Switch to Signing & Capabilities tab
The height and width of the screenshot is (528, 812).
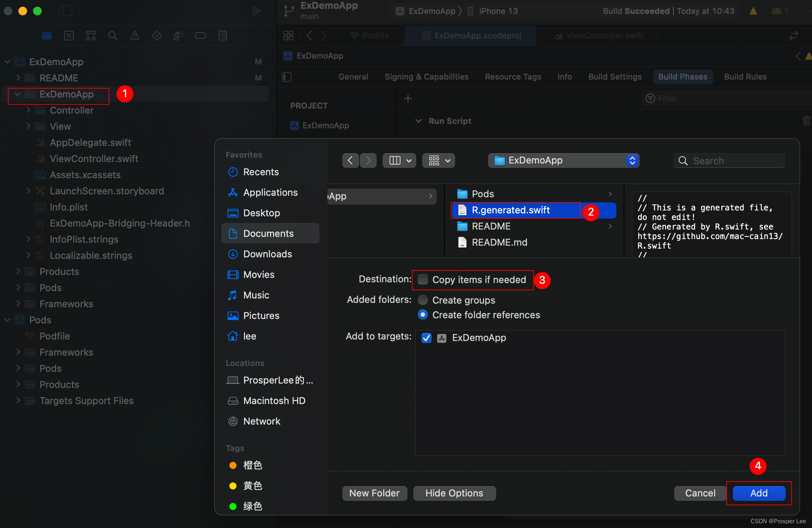tap(427, 77)
